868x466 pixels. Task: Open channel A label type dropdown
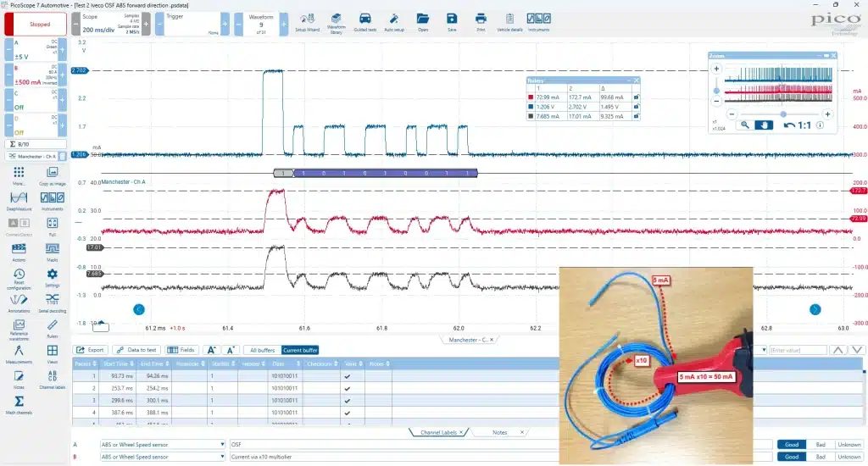click(x=162, y=445)
